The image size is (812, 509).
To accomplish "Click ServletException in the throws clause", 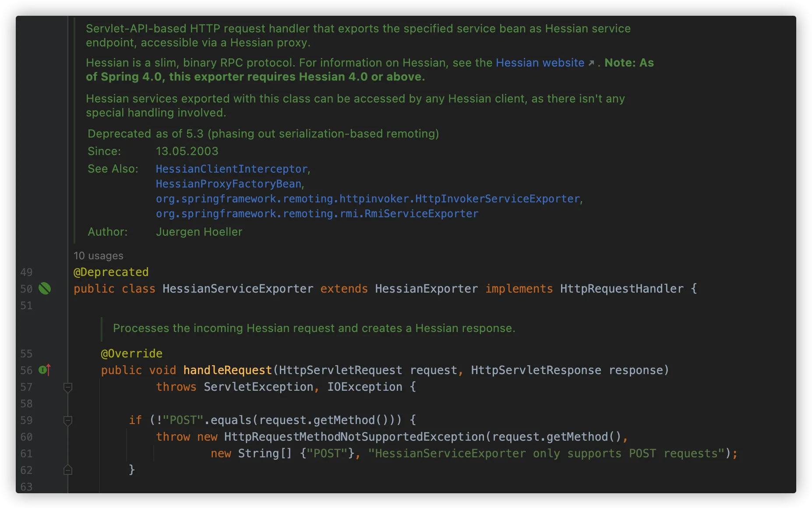I will coord(258,387).
